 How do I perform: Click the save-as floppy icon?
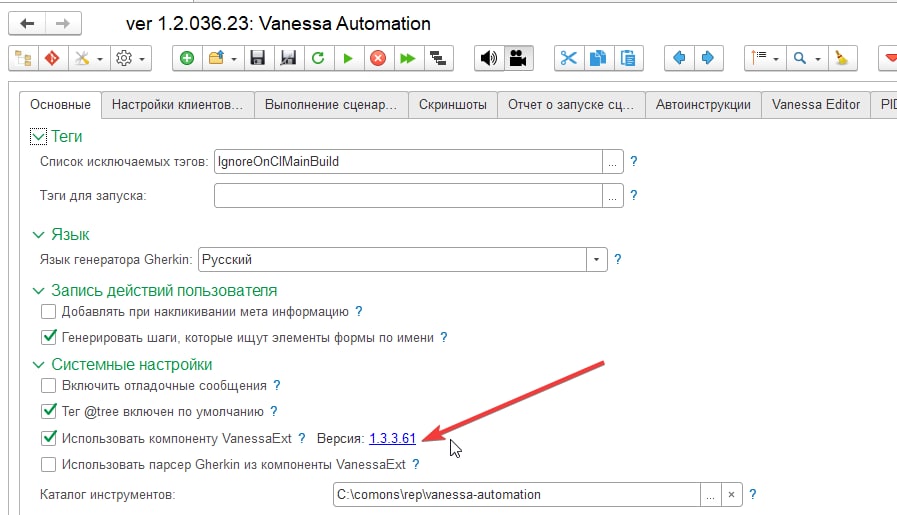coord(288,58)
